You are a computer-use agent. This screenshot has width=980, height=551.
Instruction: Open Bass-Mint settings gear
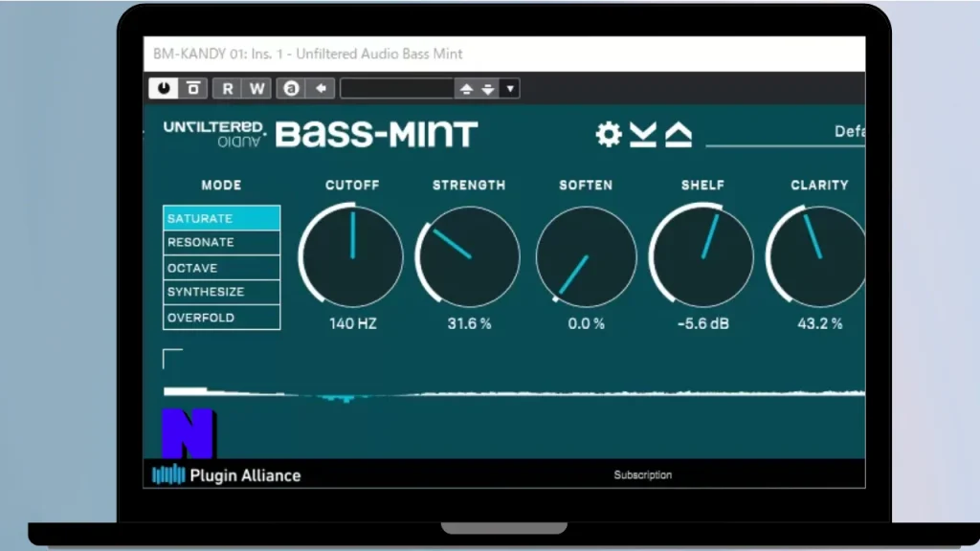coord(608,134)
